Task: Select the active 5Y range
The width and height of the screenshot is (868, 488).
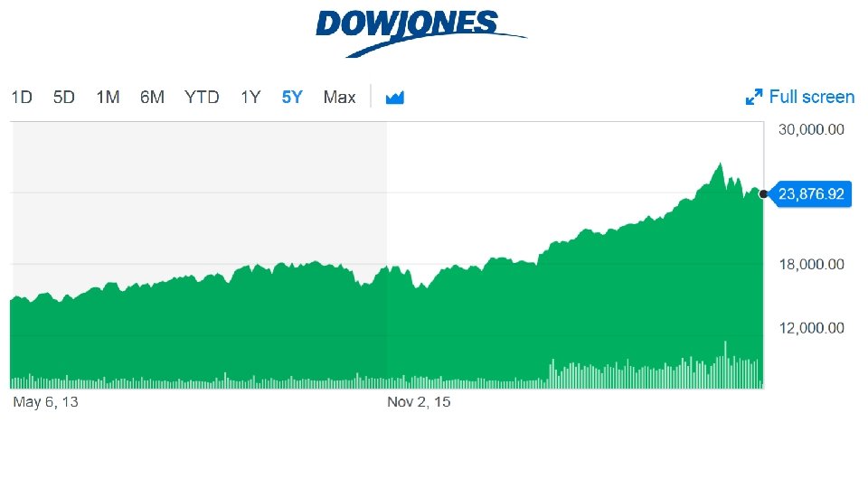Action: [292, 98]
